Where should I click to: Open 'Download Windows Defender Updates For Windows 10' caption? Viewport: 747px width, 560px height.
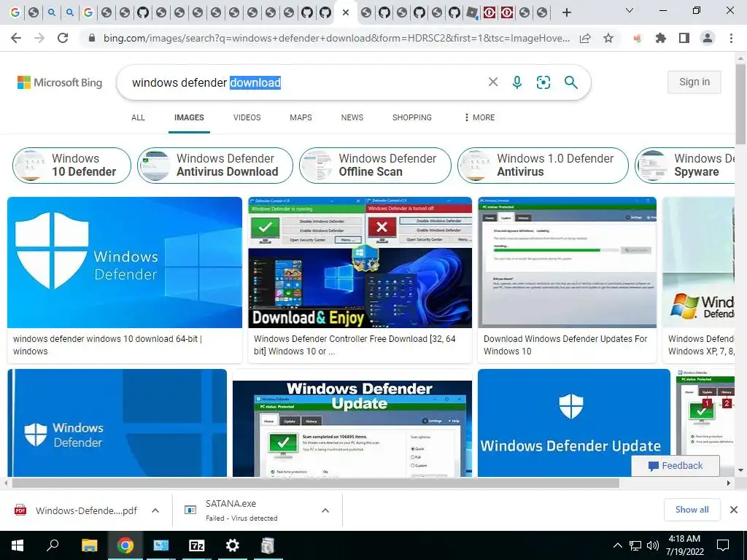pyautogui.click(x=565, y=345)
